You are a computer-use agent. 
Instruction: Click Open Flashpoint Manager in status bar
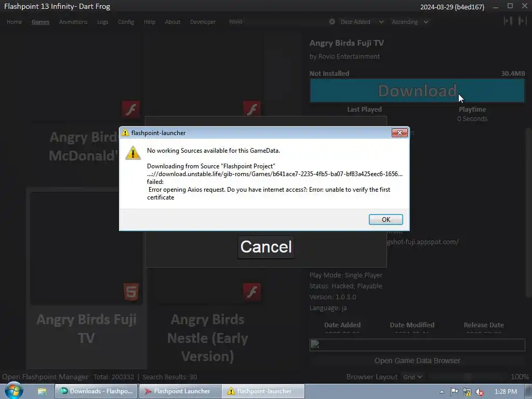click(x=45, y=377)
